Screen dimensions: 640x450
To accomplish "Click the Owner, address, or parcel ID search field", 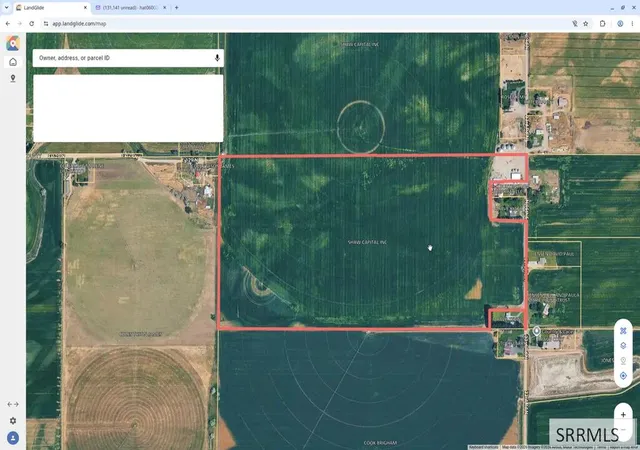I will [128, 58].
